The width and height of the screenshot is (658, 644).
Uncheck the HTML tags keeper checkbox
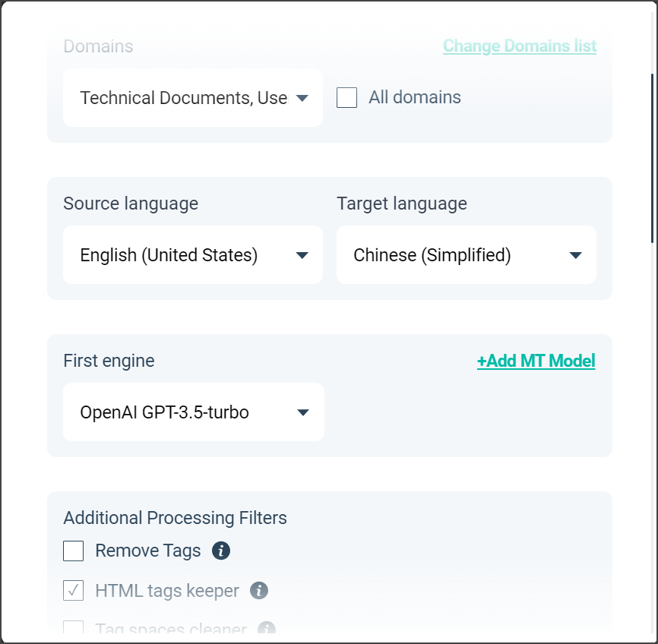click(74, 590)
